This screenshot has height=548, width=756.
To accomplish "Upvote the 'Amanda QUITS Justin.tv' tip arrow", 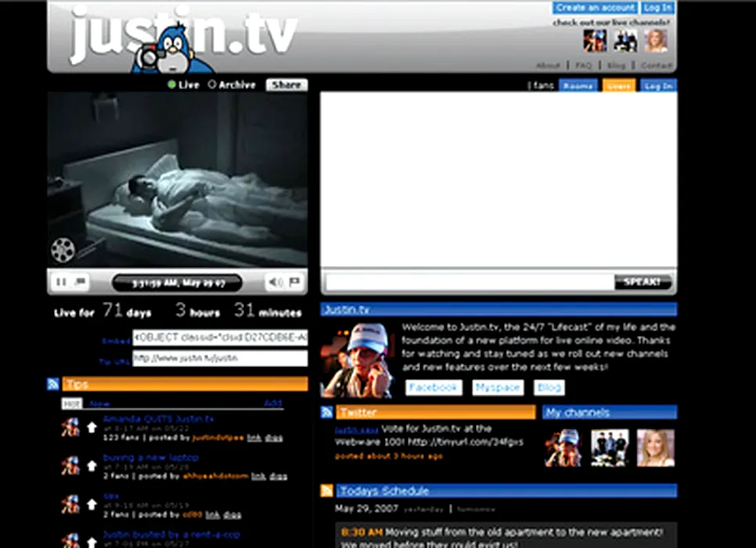I will [x=92, y=427].
